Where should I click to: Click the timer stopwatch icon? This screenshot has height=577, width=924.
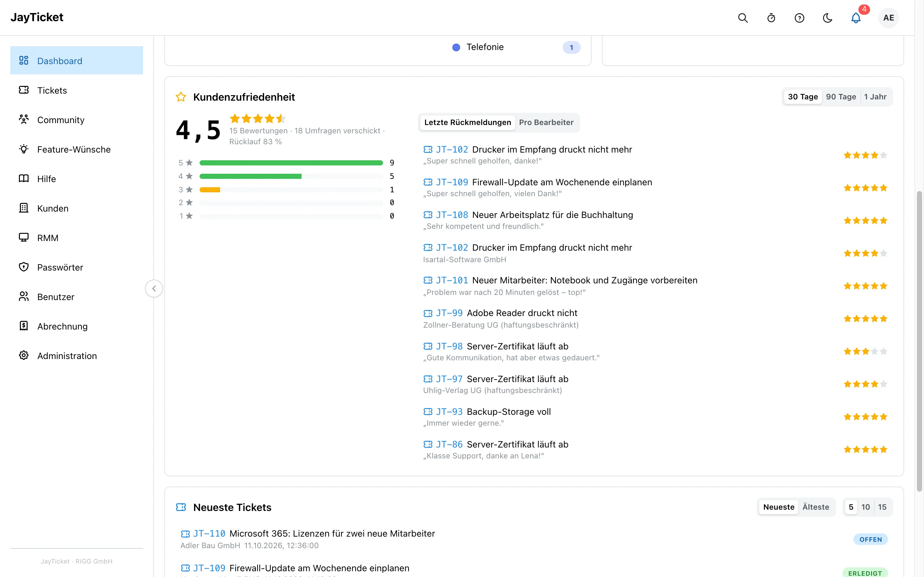[x=771, y=18]
